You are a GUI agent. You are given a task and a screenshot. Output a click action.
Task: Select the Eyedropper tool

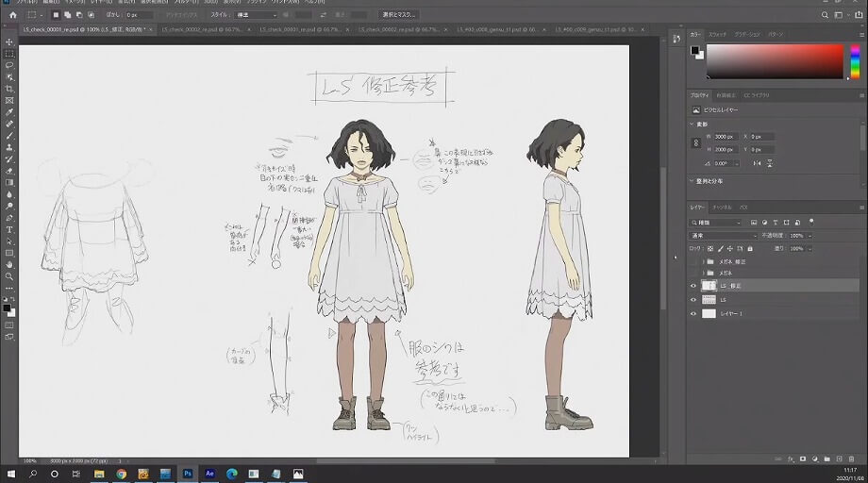(x=9, y=112)
